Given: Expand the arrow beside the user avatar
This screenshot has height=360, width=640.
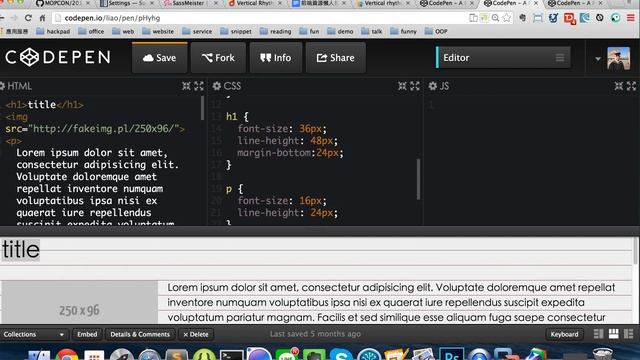Looking at the screenshot, I should [598, 59].
